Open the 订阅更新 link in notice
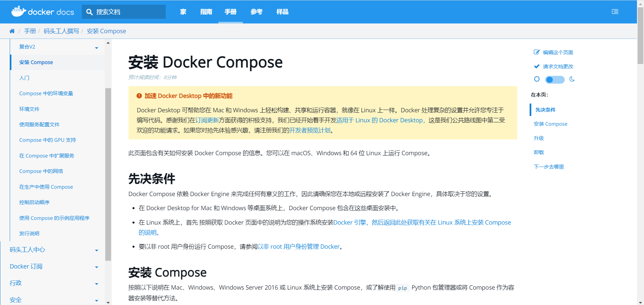 tap(207, 120)
